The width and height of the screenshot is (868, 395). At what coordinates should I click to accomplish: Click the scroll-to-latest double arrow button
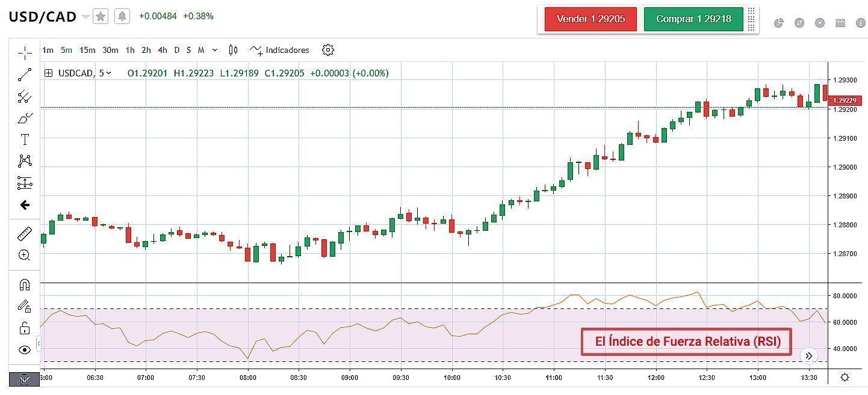pos(809,356)
